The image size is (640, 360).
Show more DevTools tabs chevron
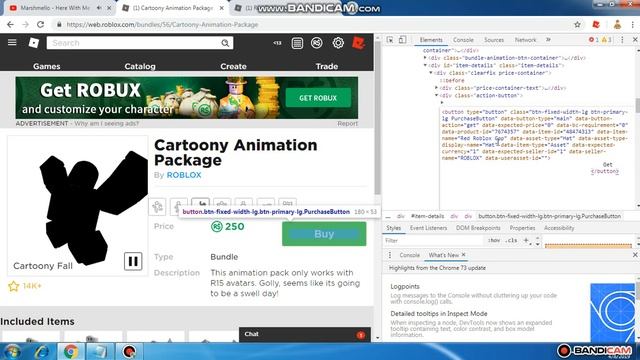[x=548, y=40]
